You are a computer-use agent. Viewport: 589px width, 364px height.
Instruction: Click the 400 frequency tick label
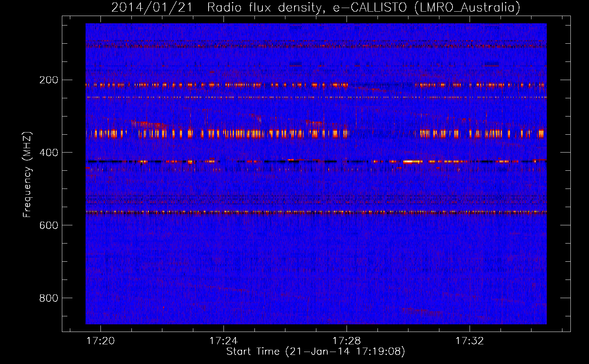(x=49, y=153)
